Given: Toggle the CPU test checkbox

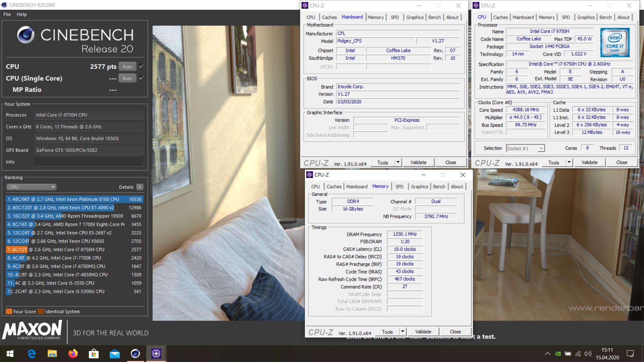Looking at the screenshot, I should (x=141, y=66).
